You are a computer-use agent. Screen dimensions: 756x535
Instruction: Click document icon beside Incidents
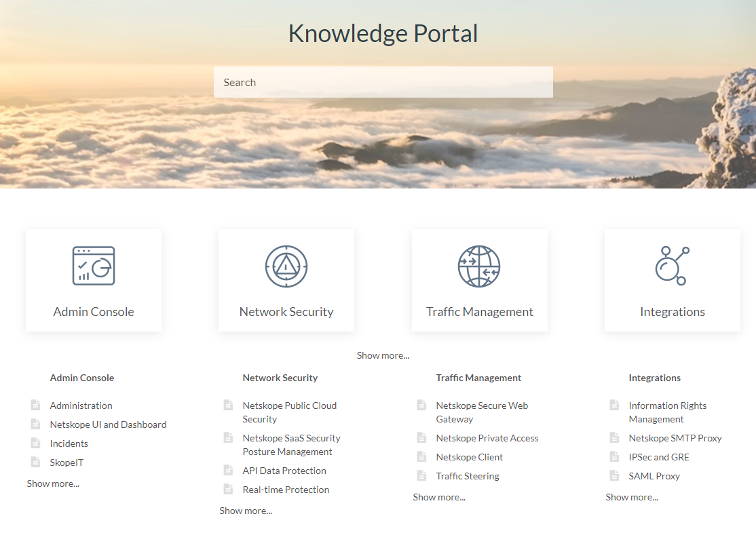tap(36, 443)
